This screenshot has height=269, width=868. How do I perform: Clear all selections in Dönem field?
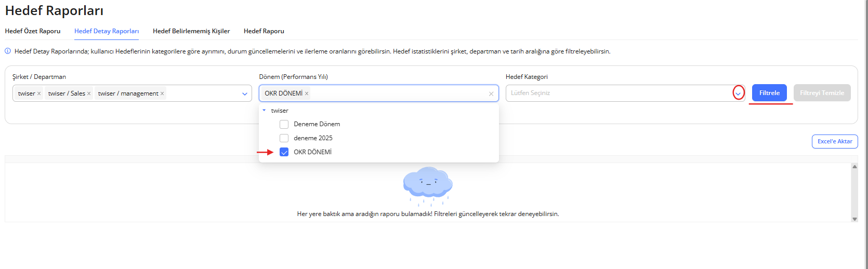pyautogui.click(x=491, y=94)
